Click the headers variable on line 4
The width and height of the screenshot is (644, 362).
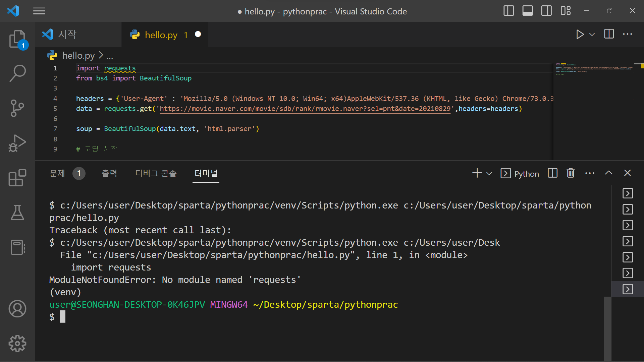click(90, 99)
